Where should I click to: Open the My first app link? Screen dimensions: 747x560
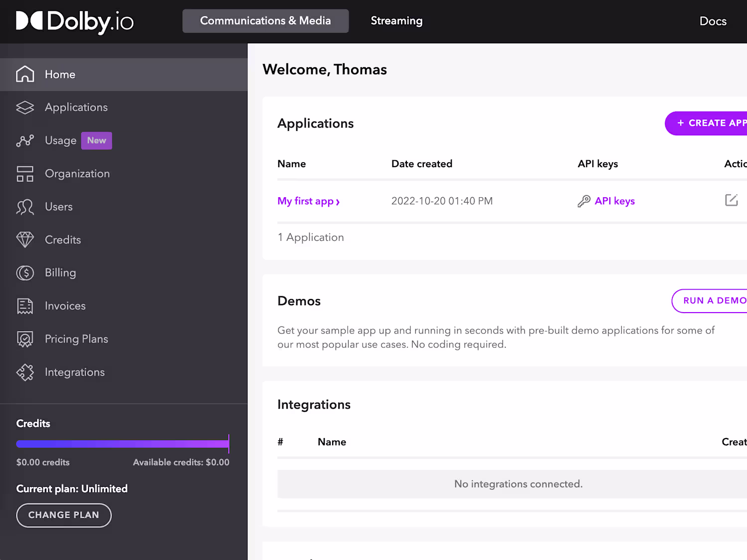pyautogui.click(x=309, y=201)
